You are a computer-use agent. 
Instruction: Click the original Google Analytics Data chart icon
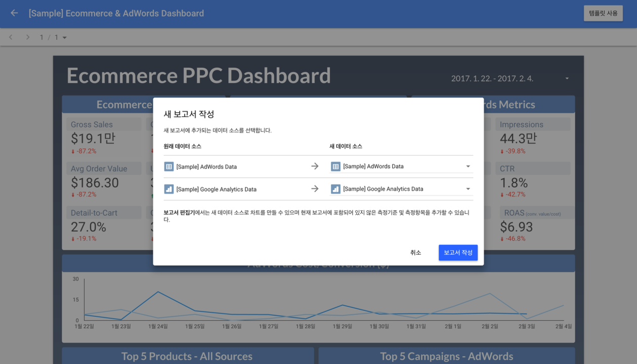(x=169, y=189)
